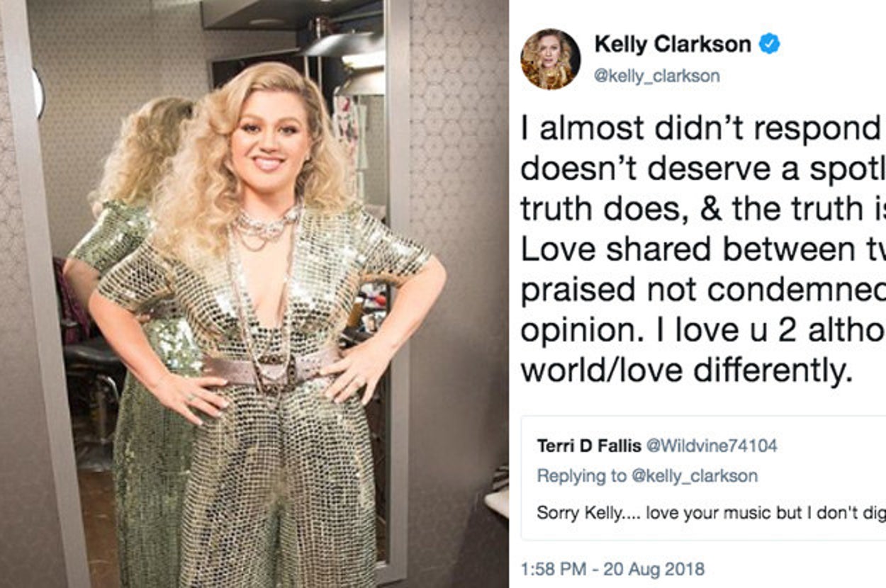Click the round profile avatar in the tweet header

point(551,59)
